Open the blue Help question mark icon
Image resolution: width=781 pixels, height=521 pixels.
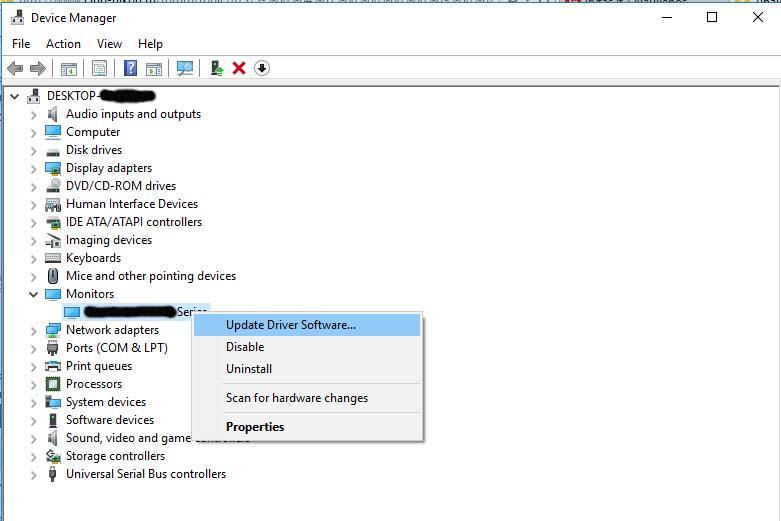coord(130,68)
